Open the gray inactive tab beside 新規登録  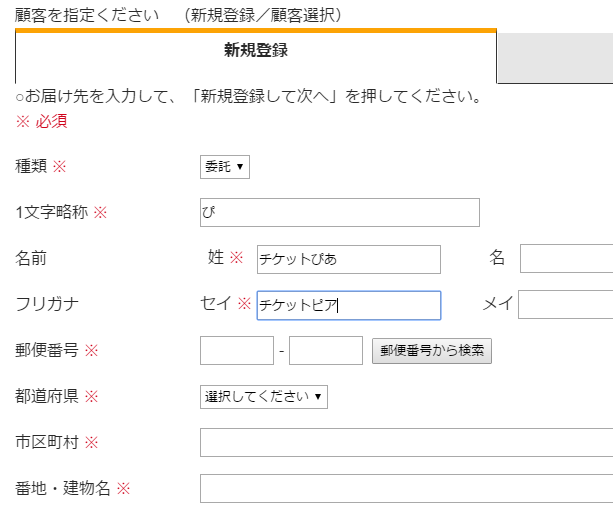coord(554,58)
